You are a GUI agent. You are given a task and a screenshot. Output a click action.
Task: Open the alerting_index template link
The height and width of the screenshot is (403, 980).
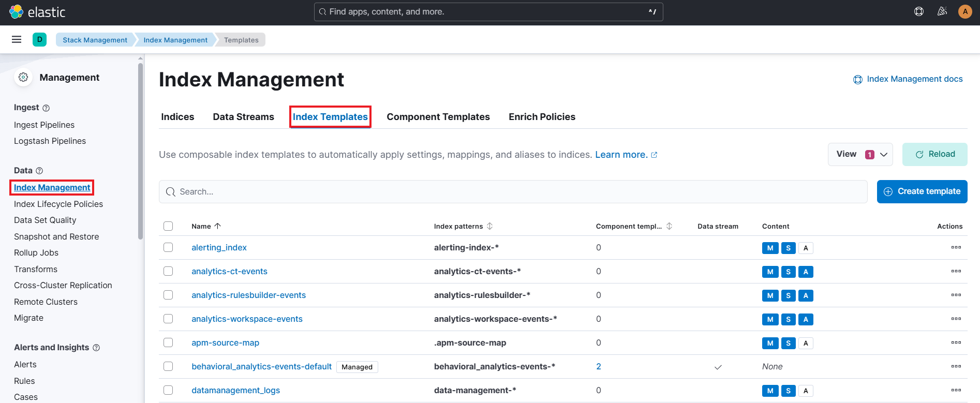(219, 247)
